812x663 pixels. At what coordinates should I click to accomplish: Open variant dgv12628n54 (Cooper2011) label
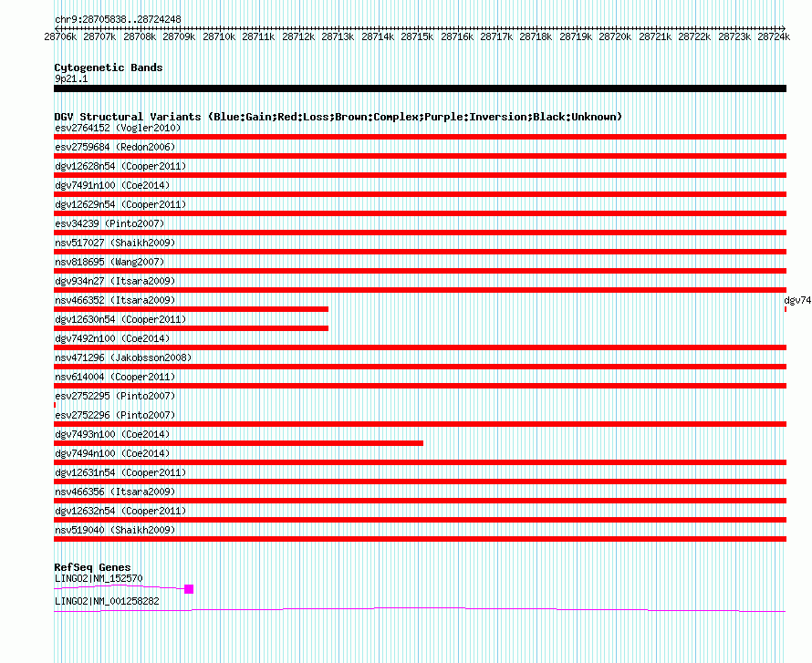(x=120, y=166)
